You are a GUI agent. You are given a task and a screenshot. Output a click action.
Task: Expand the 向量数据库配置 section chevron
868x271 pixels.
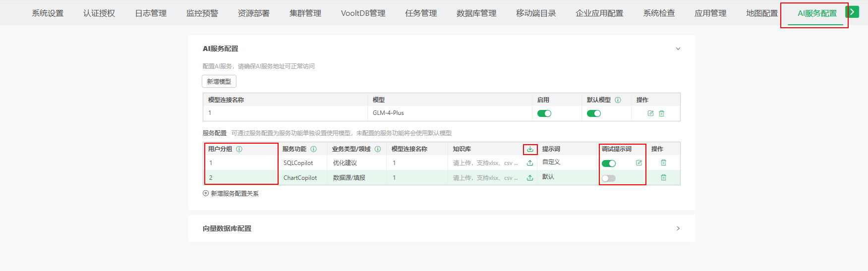coord(678,228)
